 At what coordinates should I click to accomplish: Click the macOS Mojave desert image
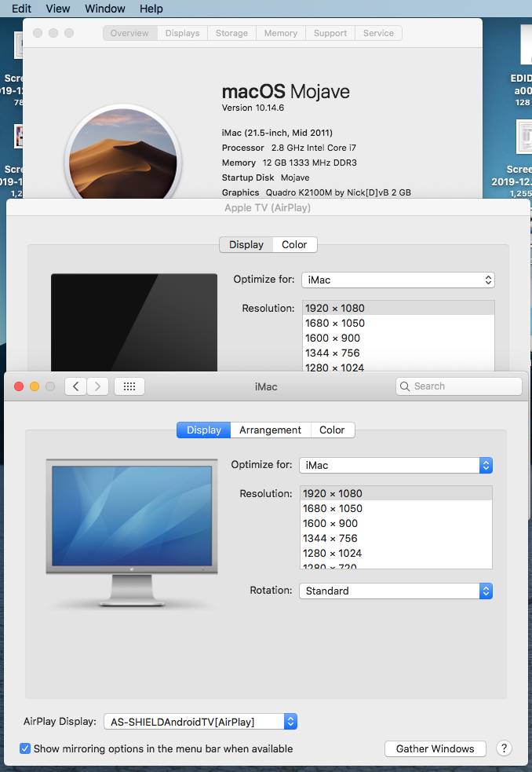tap(123, 154)
